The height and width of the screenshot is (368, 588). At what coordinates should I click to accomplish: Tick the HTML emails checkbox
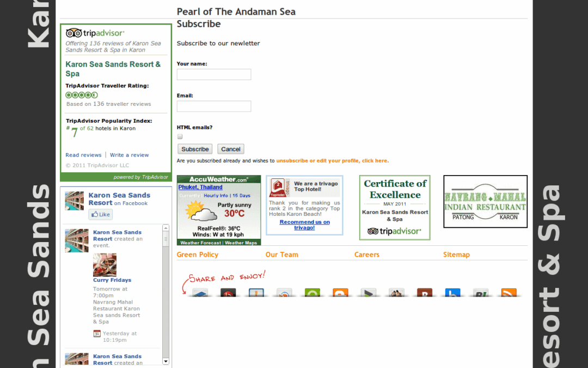click(180, 136)
